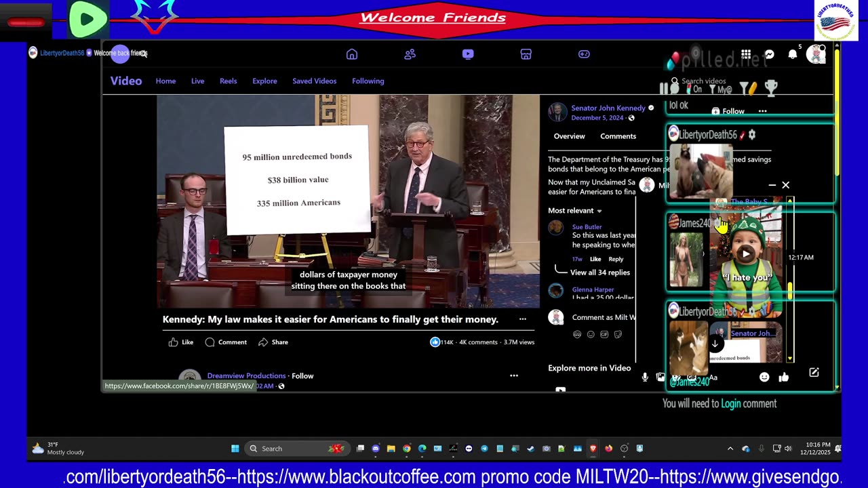Open the Gaming icon in top navigation

(584, 54)
